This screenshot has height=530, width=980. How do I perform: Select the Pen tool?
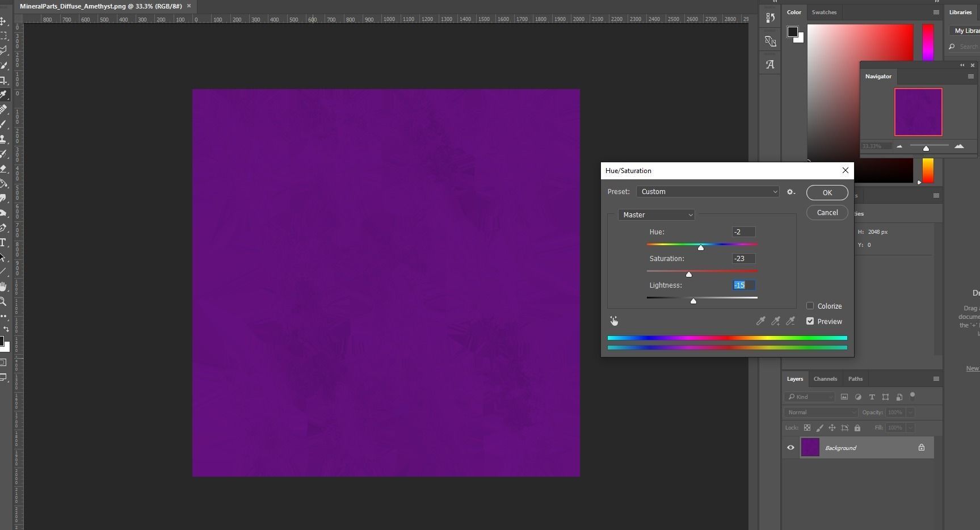(x=3, y=228)
